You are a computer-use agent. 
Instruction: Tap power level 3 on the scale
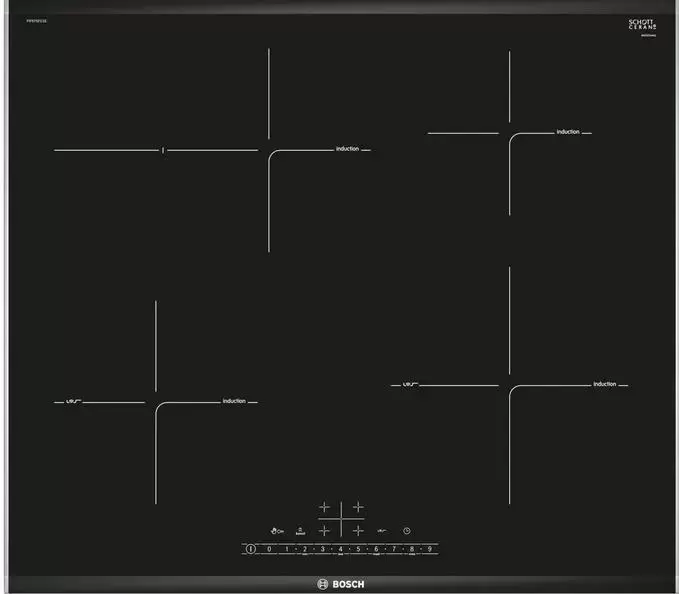click(x=322, y=549)
